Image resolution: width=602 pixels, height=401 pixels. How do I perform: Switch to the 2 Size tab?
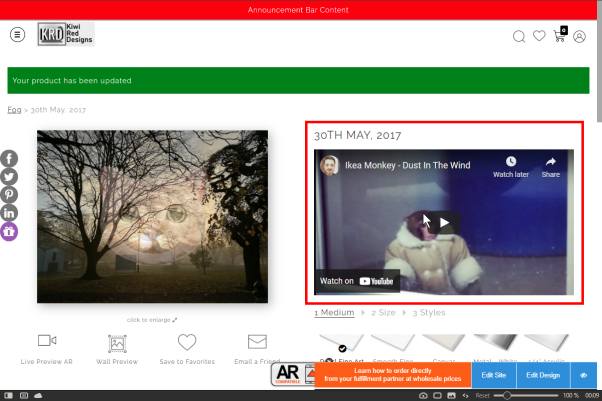(x=383, y=313)
